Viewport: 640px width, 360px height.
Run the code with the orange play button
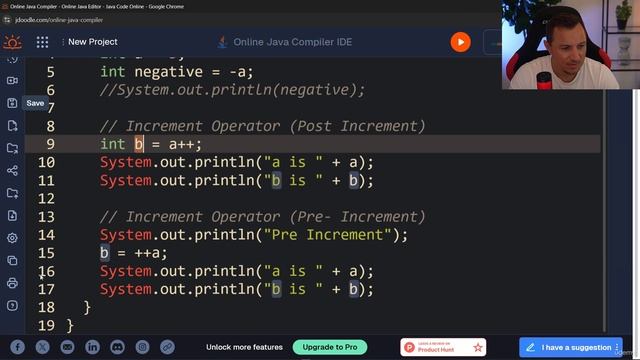click(x=460, y=42)
